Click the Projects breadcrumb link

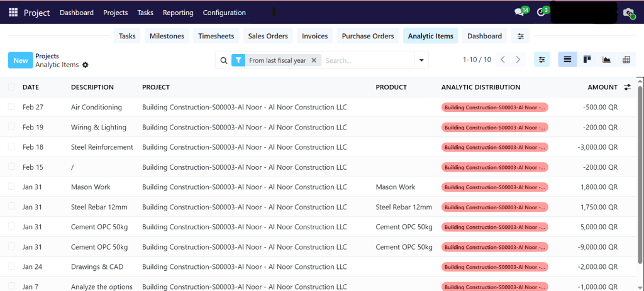click(x=47, y=56)
